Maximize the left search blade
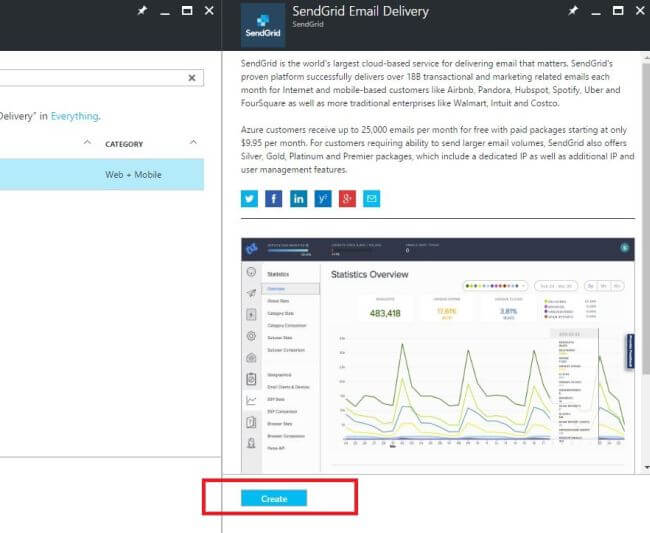The width and height of the screenshot is (650, 533). click(187, 10)
